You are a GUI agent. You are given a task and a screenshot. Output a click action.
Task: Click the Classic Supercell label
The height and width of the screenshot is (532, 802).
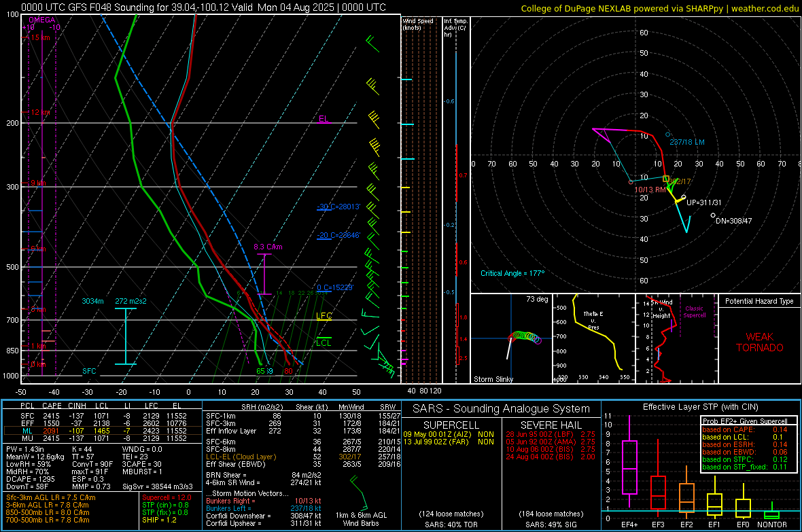[694, 312]
